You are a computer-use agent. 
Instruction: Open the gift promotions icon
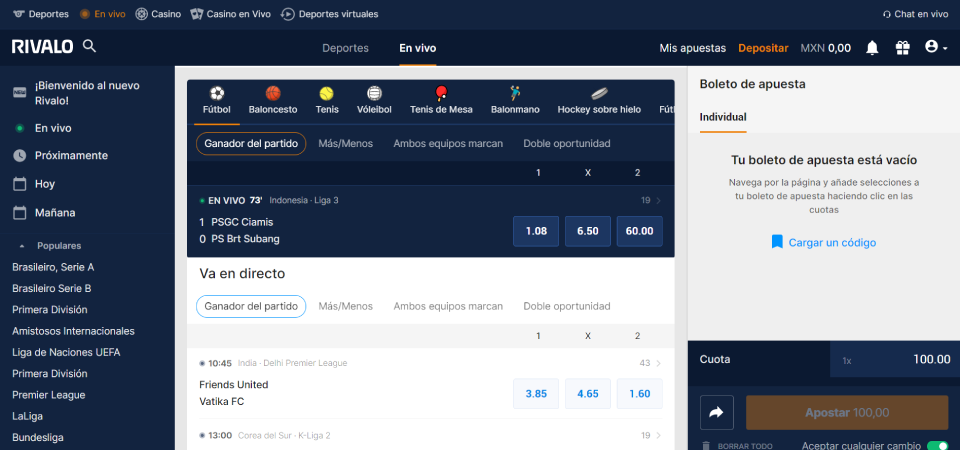pyautogui.click(x=902, y=48)
